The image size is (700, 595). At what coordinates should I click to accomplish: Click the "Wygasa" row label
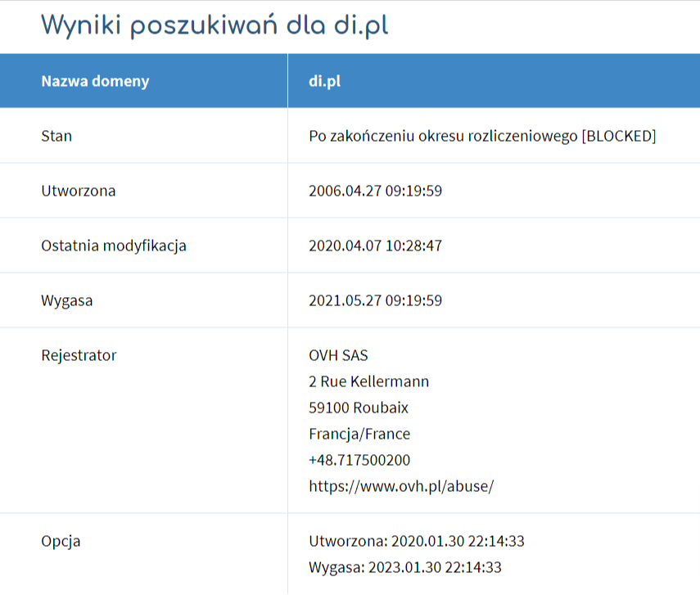(67, 300)
